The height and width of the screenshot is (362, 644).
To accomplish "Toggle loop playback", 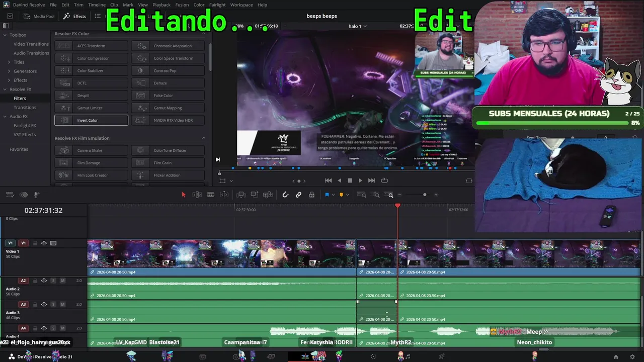I will (385, 180).
